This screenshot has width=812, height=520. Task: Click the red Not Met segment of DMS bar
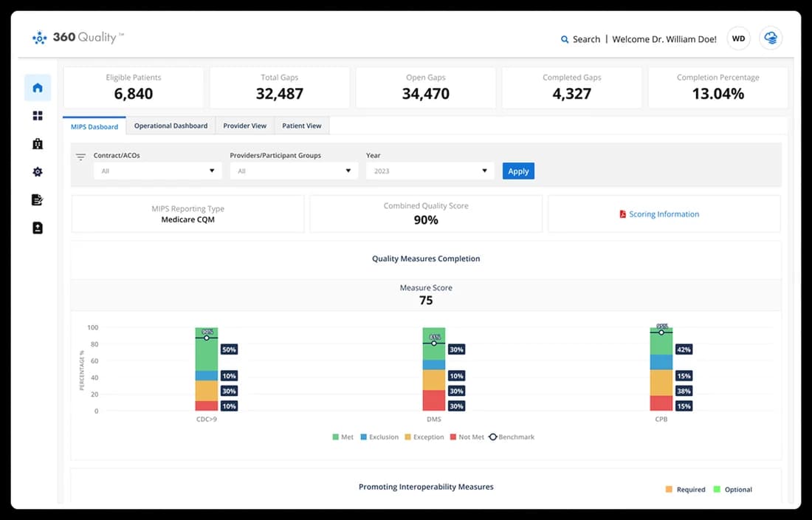coord(434,401)
